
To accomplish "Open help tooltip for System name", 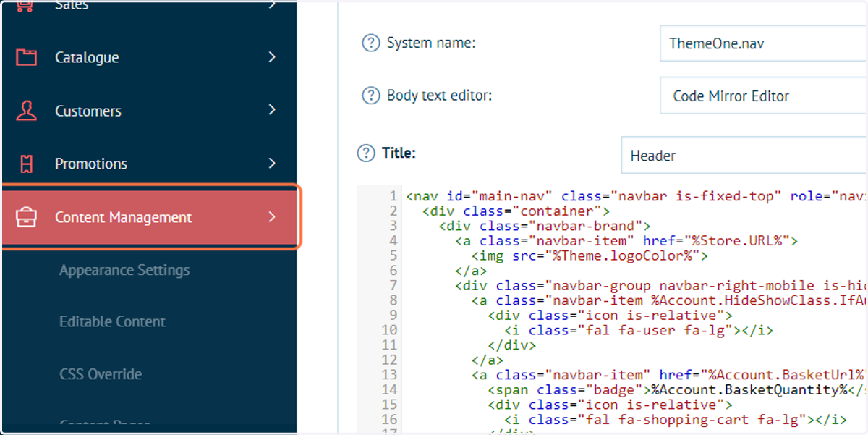I will 370,43.
